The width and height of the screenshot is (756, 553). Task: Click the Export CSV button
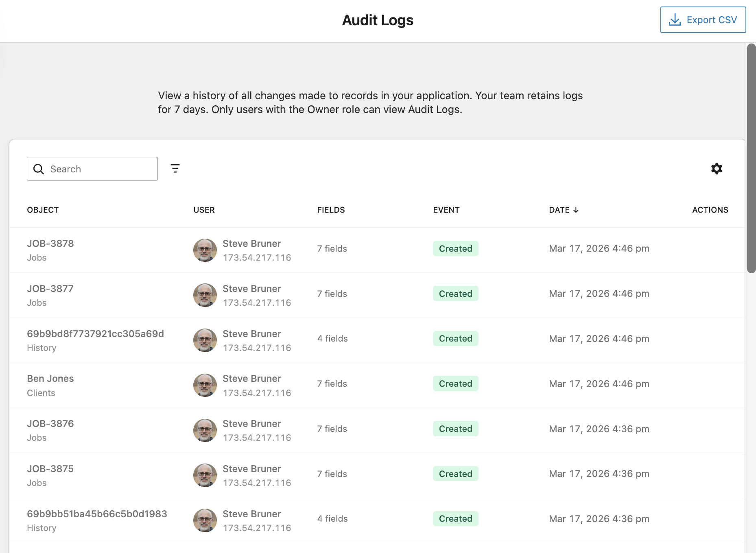pyautogui.click(x=703, y=20)
